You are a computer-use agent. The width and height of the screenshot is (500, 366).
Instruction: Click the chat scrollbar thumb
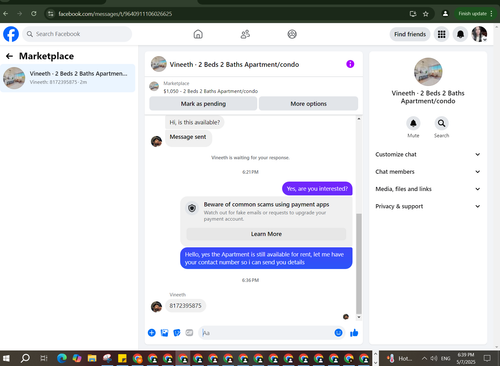coord(359,263)
